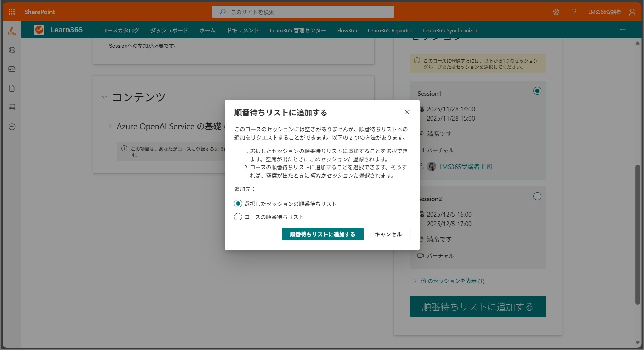The height and width of the screenshot is (350, 644).
Task: Click the page vertical scrollbar thumb
Action: 637,235
